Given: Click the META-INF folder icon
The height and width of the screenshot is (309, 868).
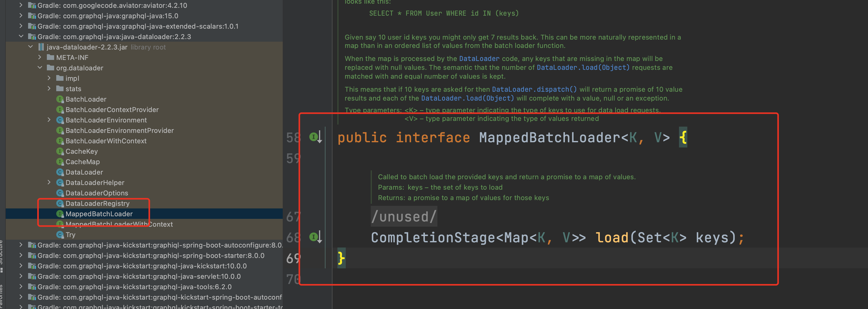Looking at the screenshot, I should click(51, 57).
